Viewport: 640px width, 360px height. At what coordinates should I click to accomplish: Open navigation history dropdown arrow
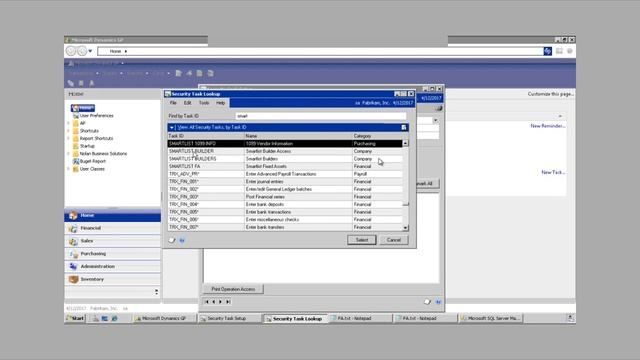tap(90, 51)
